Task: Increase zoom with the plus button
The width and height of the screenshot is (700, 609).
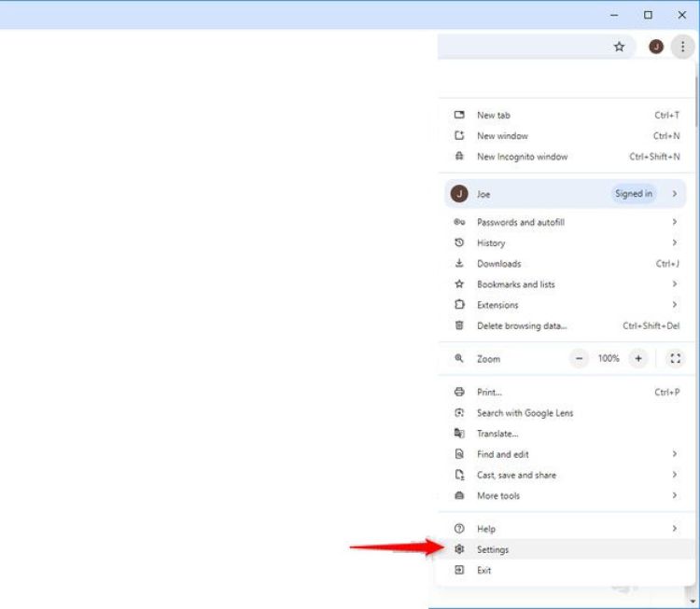Action: [x=638, y=358]
